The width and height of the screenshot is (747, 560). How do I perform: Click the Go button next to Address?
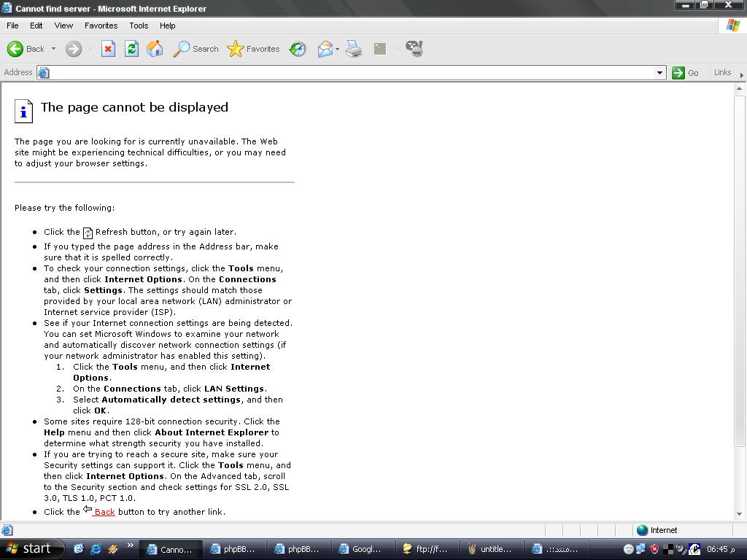tap(686, 72)
